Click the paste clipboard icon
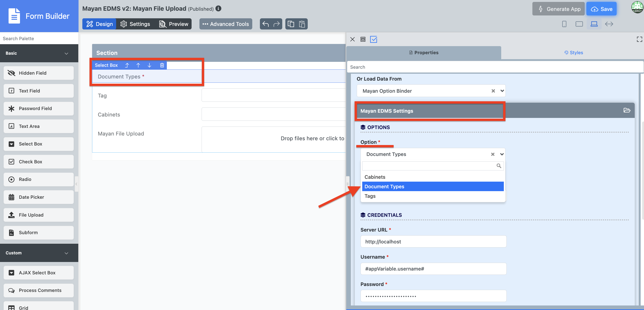644x310 pixels. tap(302, 24)
